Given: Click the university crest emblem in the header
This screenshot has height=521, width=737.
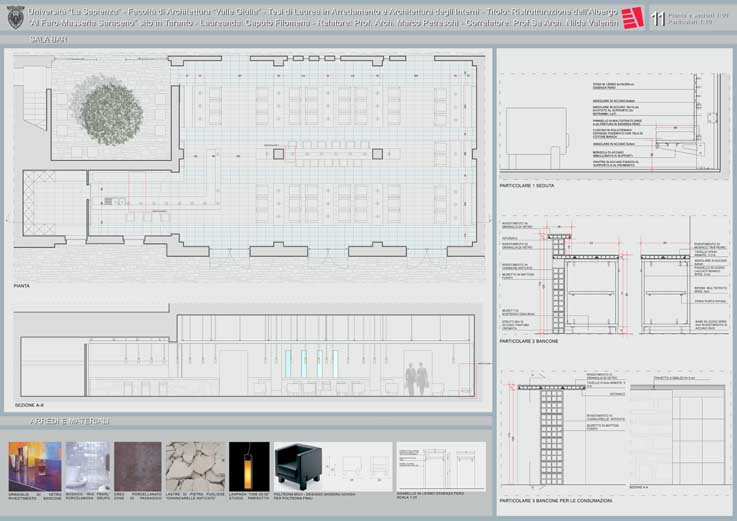Looking at the screenshot, I should [x=16, y=17].
